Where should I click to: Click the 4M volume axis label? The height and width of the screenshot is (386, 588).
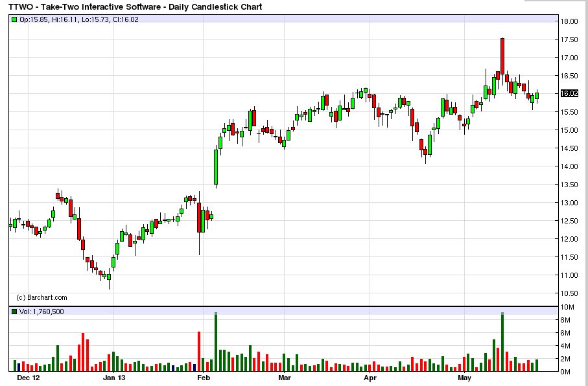pos(566,346)
